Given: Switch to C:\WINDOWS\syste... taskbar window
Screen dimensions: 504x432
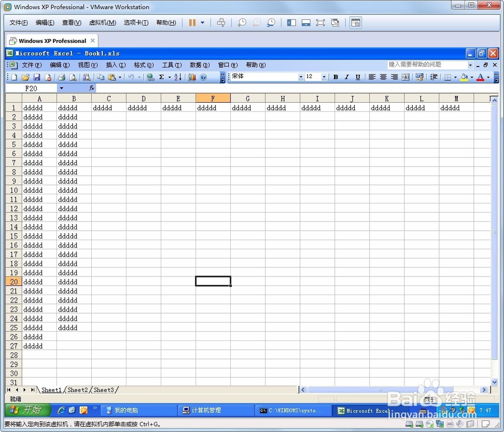Looking at the screenshot, I should click(293, 410).
